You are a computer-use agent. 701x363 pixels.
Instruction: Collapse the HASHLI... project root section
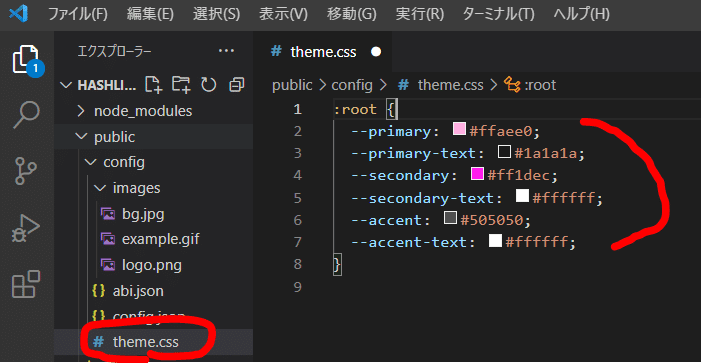(106, 85)
